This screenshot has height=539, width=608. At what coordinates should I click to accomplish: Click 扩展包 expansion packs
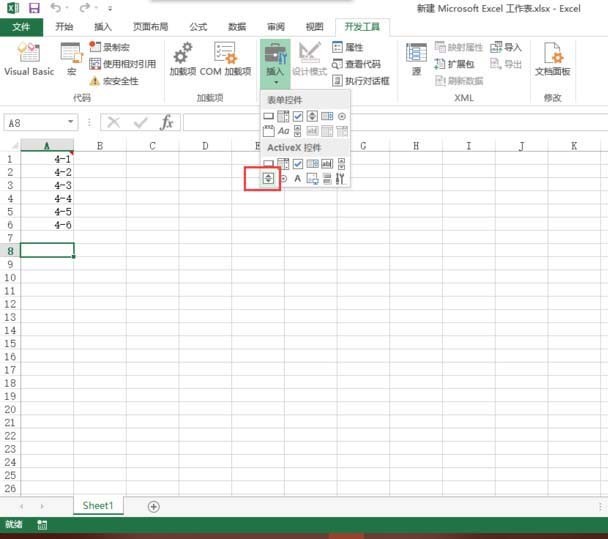coord(454,64)
